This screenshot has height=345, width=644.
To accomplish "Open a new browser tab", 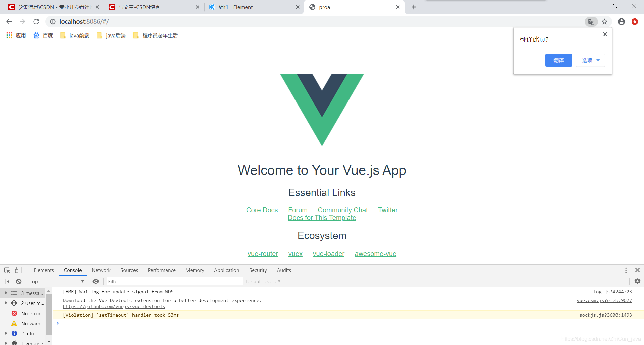I will click(414, 7).
